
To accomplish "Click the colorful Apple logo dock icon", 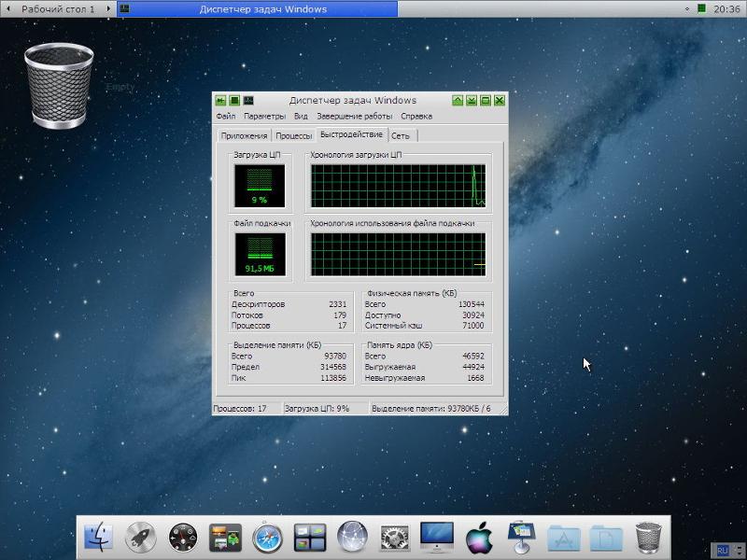I will [479, 538].
